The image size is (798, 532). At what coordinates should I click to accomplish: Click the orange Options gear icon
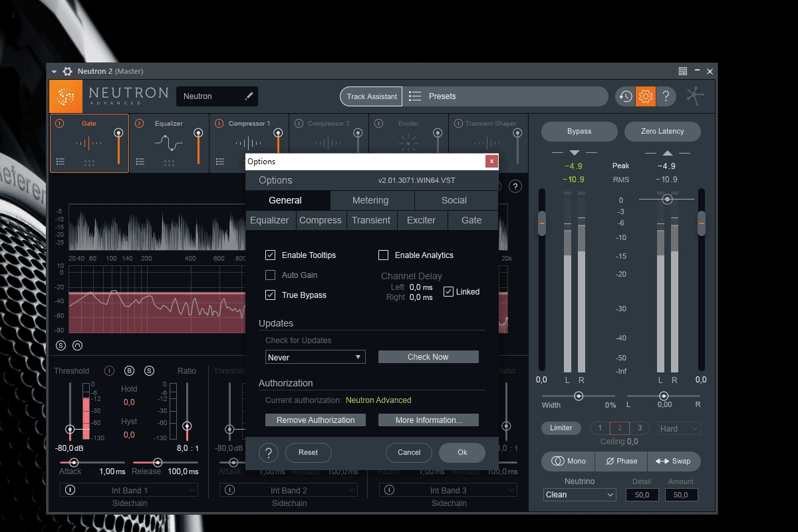point(646,96)
